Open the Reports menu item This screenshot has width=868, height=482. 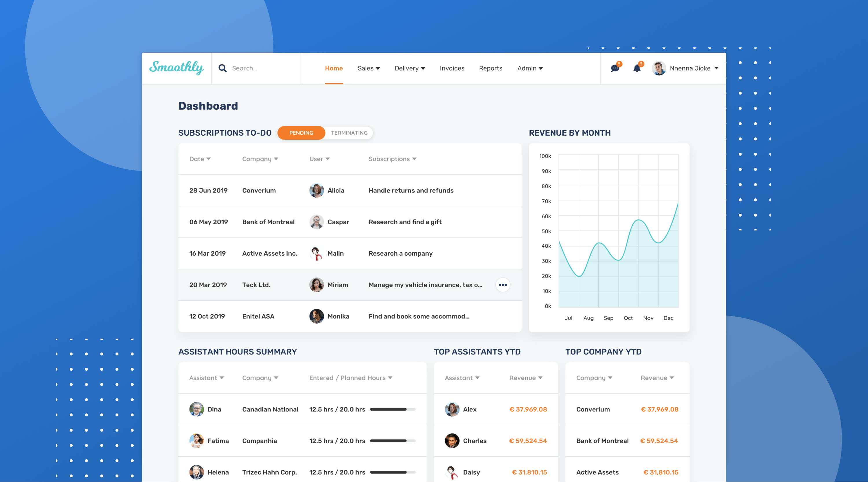coord(491,68)
